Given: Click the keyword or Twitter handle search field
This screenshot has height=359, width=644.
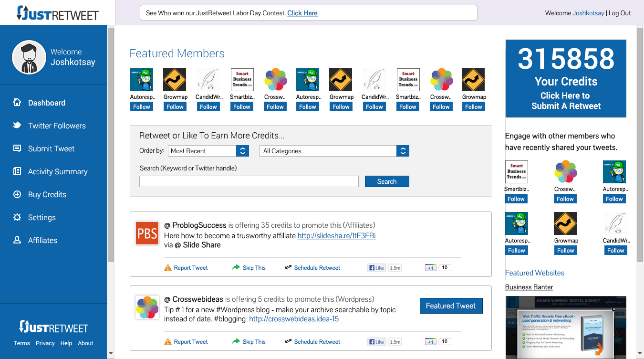Looking at the screenshot, I should (x=249, y=181).
